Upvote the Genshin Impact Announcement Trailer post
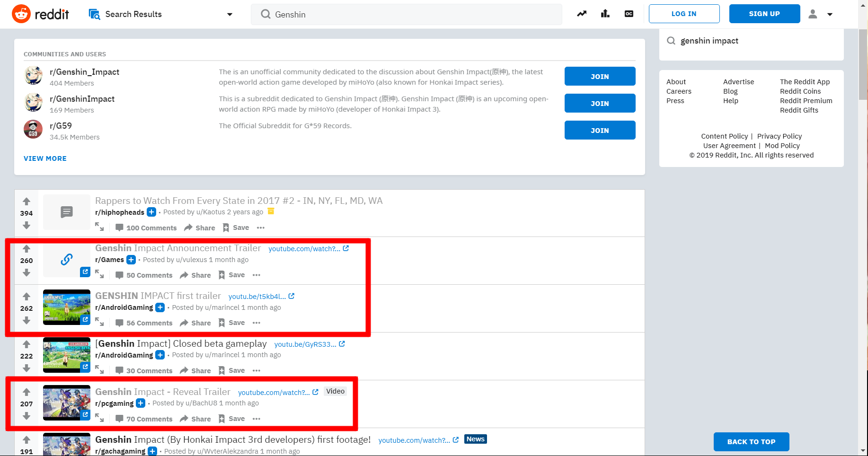This screenshot has height=456, width=868. click(x=27, y=249)
